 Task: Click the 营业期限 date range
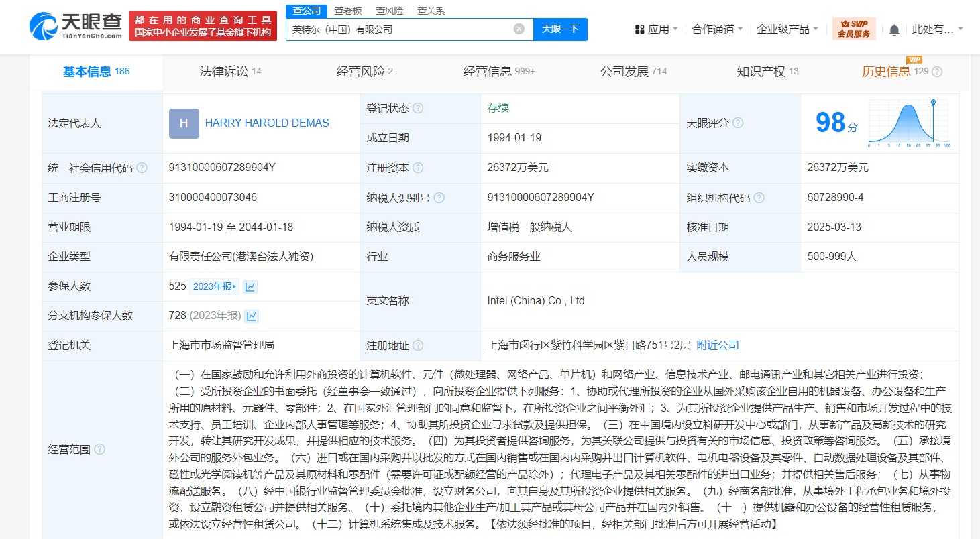(x=231, y=227)
